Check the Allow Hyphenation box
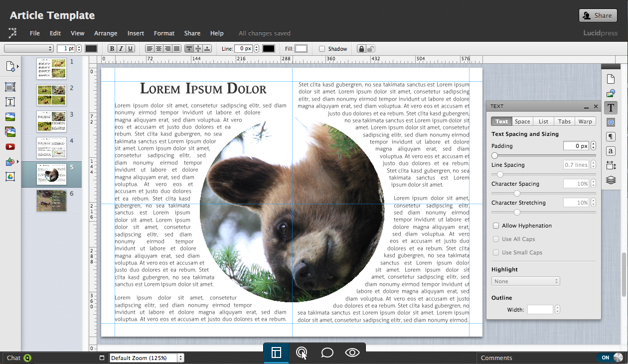628x364 pixels. click(x=496, y=226)
